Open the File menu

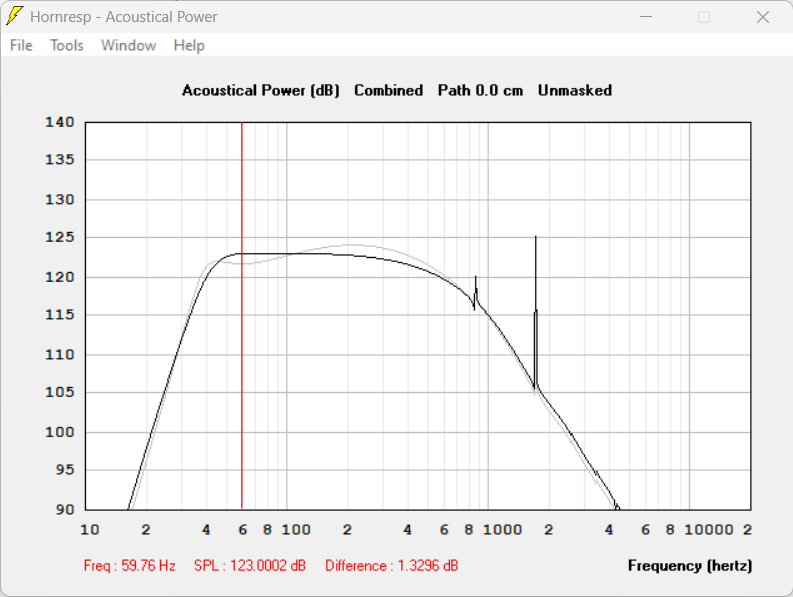(x=21, y=46)
